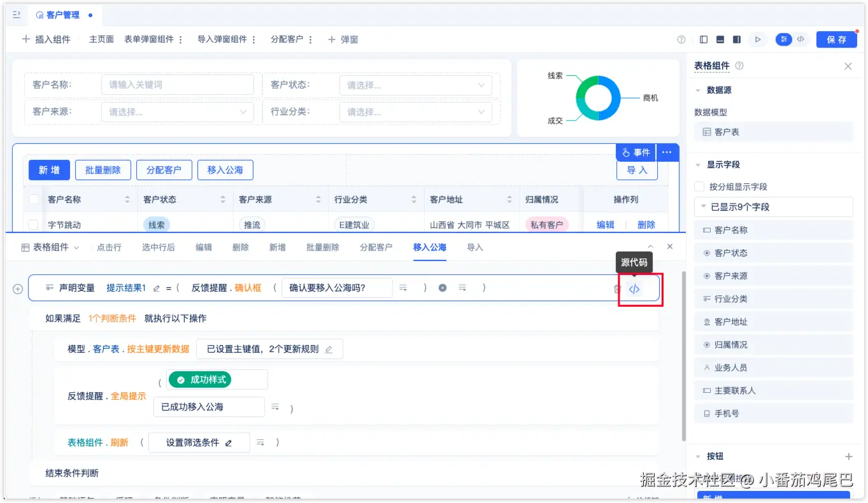Toggle the bottom panel layout icon

[x=720, y=39]
